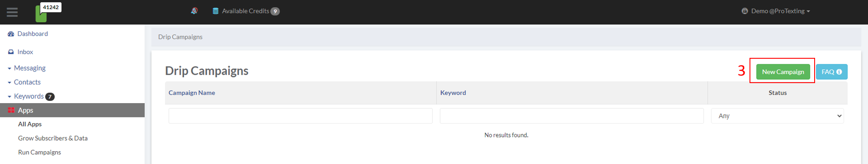
Task: Click the user avatar icon
Action: coord(745,11)
